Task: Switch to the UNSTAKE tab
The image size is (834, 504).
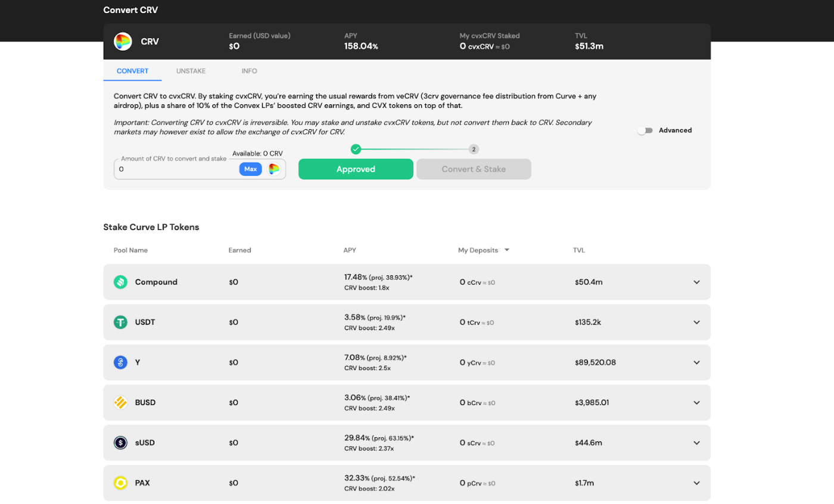Action: (191, 71)
